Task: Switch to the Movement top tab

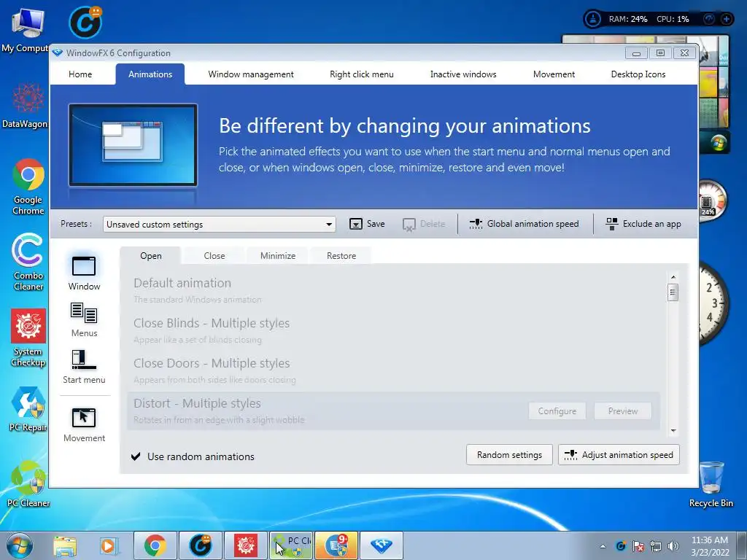Action: coord(554,74)
